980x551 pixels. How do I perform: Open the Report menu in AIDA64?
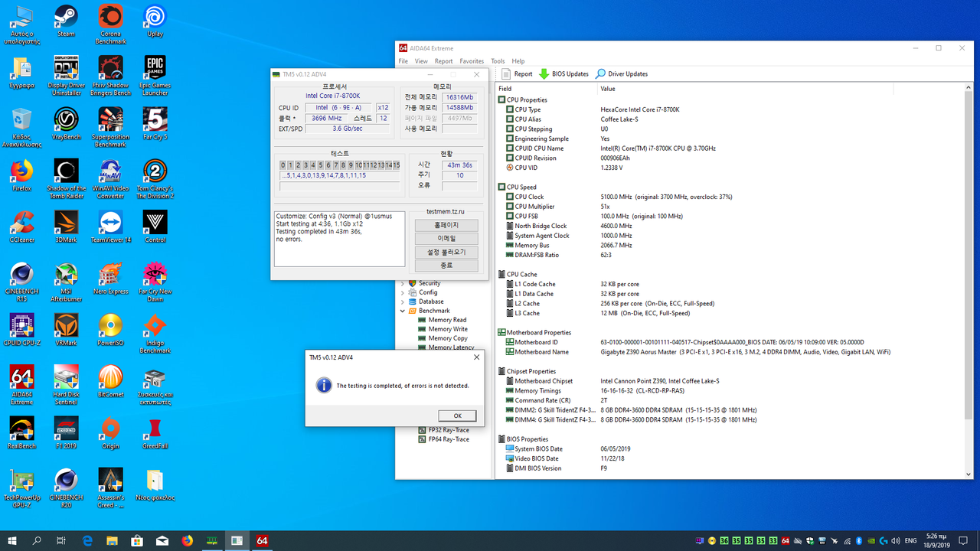click(443, 61)
